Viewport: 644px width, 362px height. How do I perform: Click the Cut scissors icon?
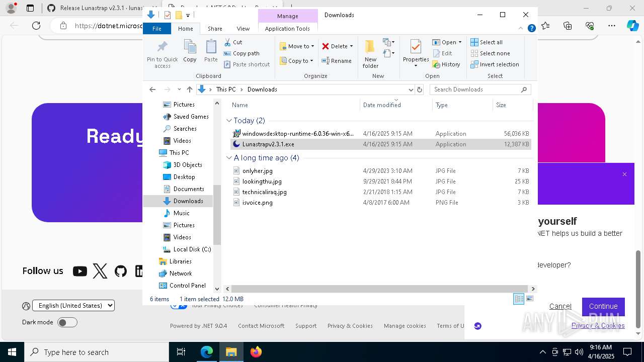227,42
